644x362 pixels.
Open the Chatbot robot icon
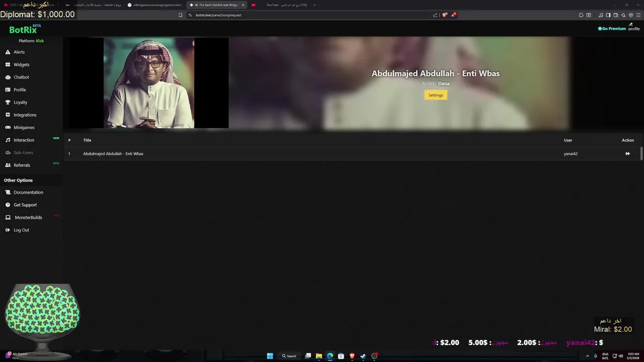8,77
